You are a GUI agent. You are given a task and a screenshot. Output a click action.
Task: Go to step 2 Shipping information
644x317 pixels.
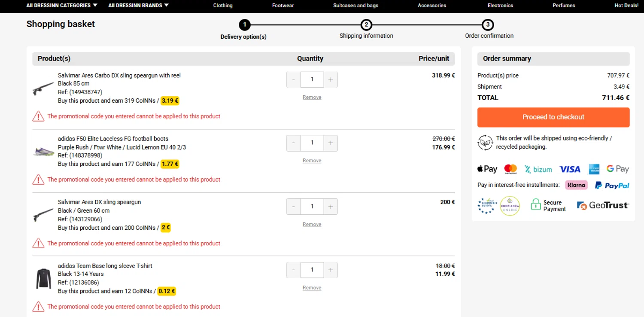tap(366, 25)
